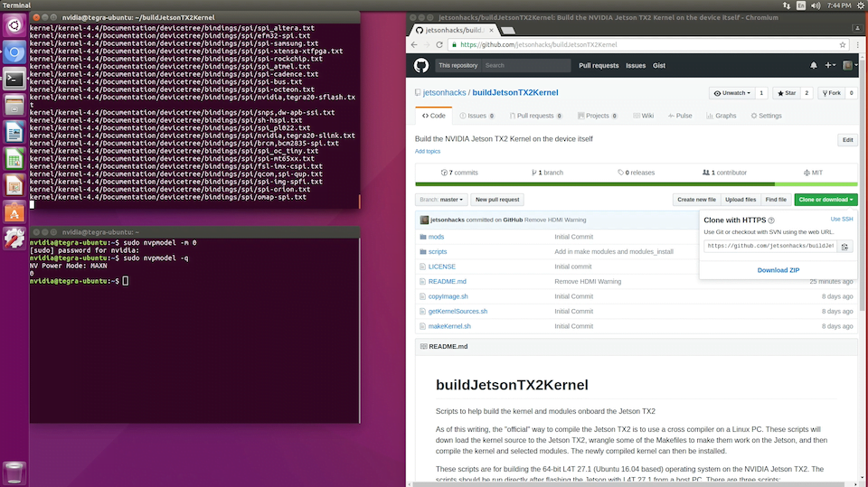Open Ubuntu Software from launcher
The image size is (868, 487).
(x=14, y=212)
